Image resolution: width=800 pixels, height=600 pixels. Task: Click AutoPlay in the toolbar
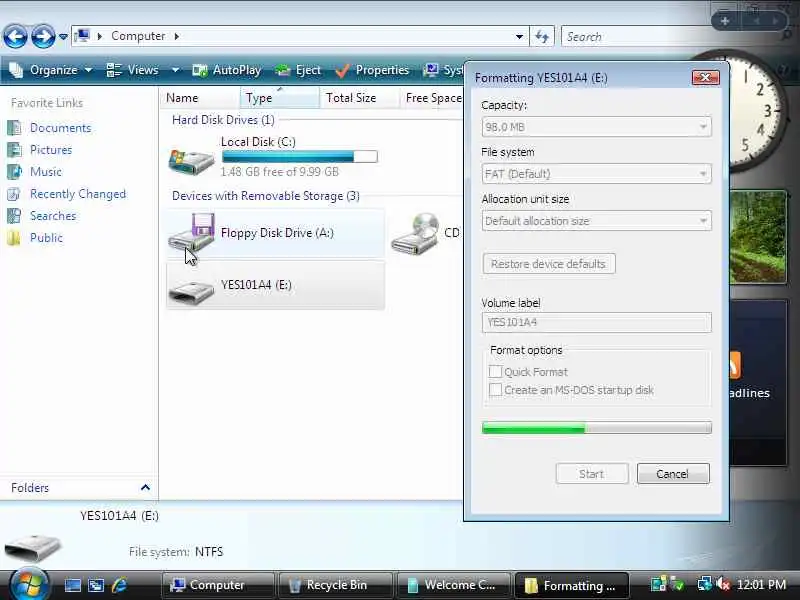pyautogui.click(x=227, y=70)
